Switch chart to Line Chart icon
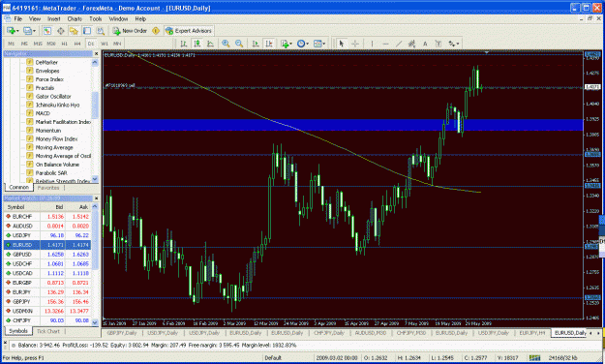Viewport: 605px width, 364px height. [x=210, y=44]
